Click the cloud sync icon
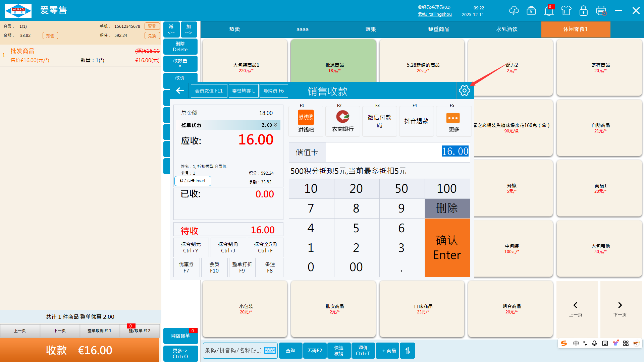 (514, 11)
